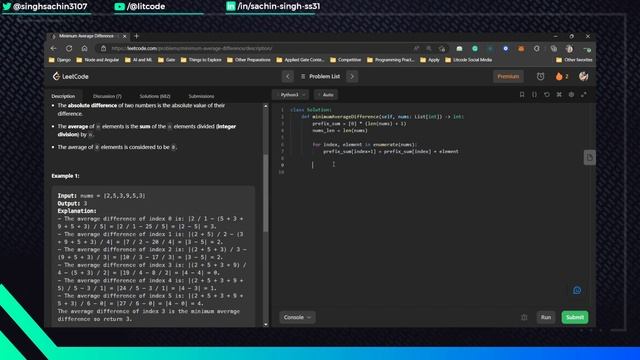Open the Things to Explore bookmarks folder
The image size is (640, 360).
pos(201,60)
